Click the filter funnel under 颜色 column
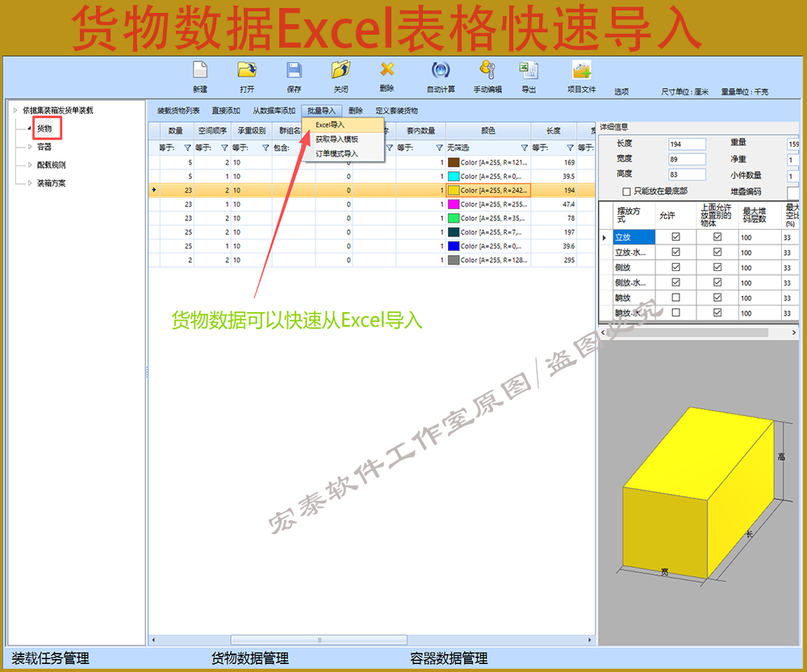The height and width of the screenshot is (672, 807). pyautogui.click(x=524, y=148)
